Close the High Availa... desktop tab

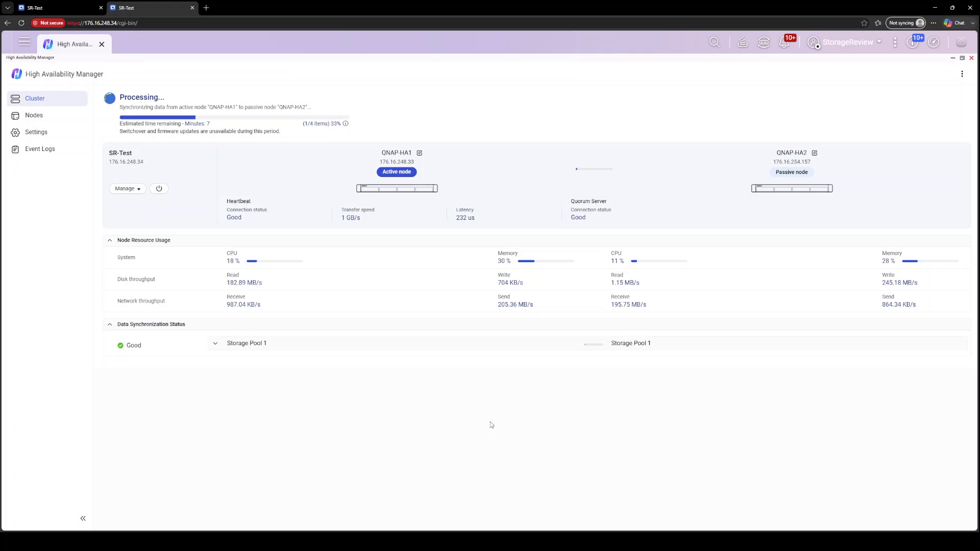click(x=102, y=44)
